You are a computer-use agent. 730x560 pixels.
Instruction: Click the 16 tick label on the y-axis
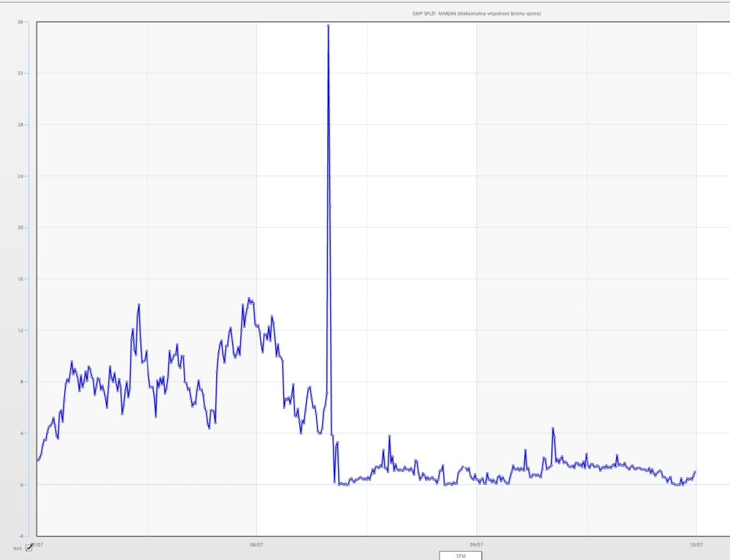(x=20, y=279)
